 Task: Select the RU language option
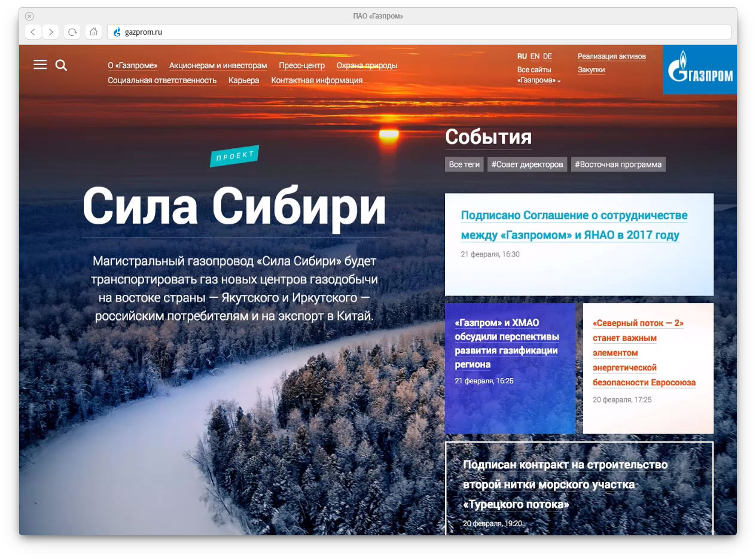(x=522, y=56)
